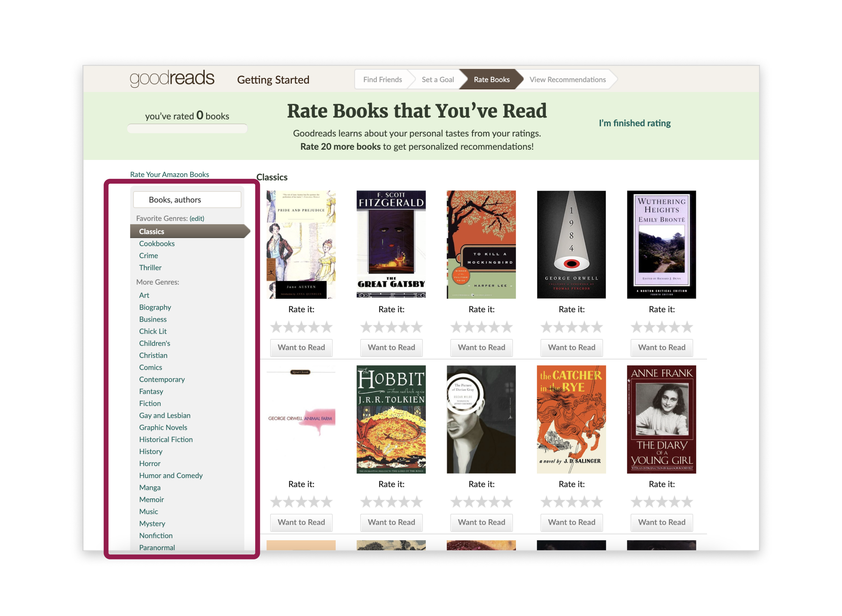The width and height of the screenshot is (842, 616).
Task: Mark Anne Frank diary as Want to Read
Action: pos(662,522)
